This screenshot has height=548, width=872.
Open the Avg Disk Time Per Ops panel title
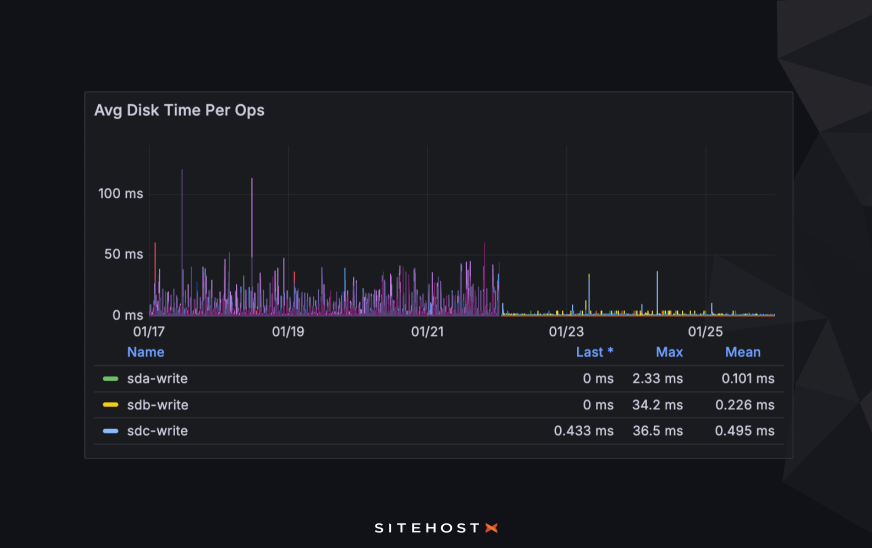click(x=179, y=110)
